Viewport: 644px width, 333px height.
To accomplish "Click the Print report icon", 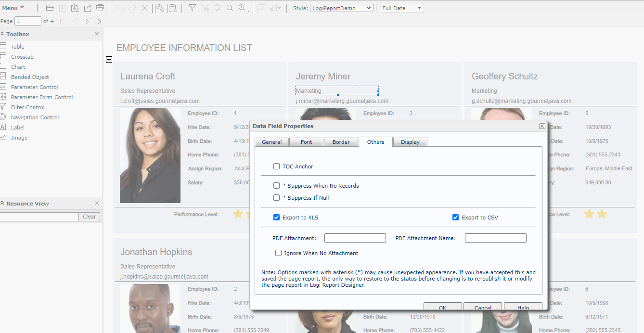I will pos(100,8).
